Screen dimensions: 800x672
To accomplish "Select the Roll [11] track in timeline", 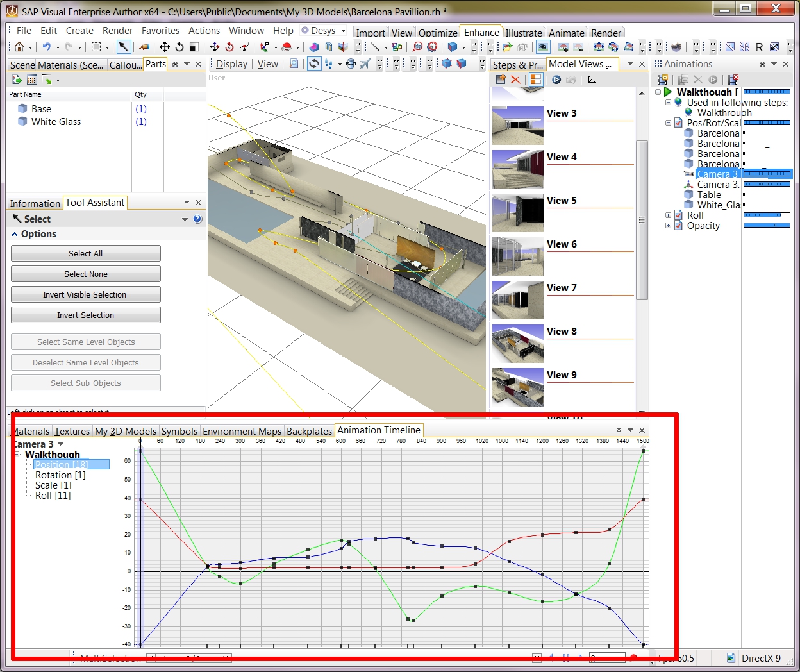I will [x=53, y=496].
